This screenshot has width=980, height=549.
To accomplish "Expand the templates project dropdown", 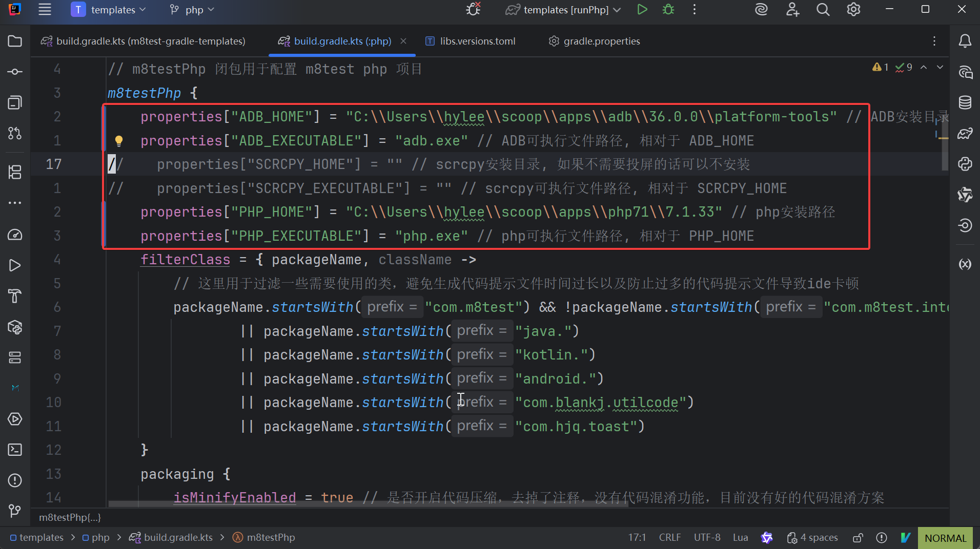I will click(109, 10).
